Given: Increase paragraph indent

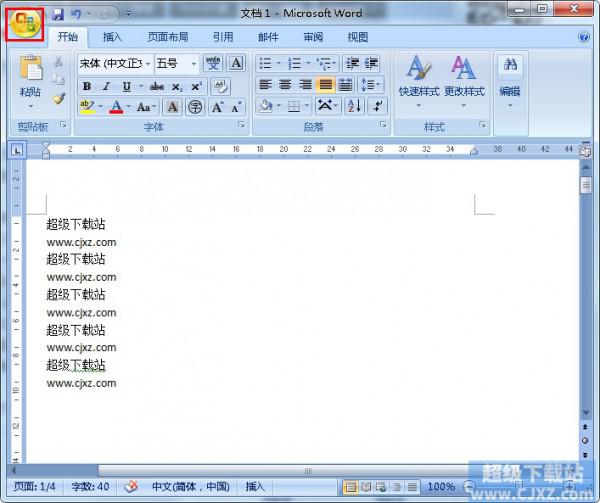Looking at the screenshot, I should tap(371, 63).
